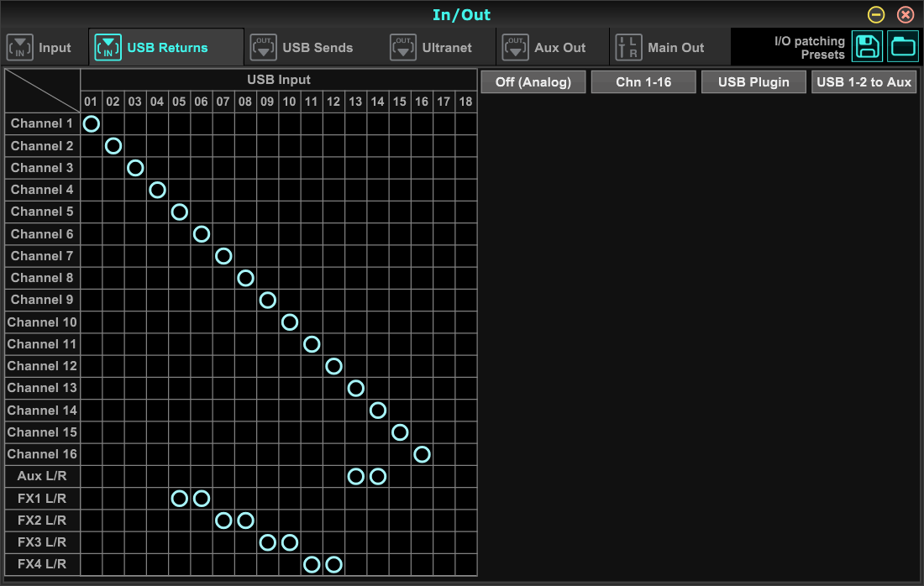Toggle FX4 L/R patch on USB input 12
This screenshot has height=586, width=924.
pos(333,564)
